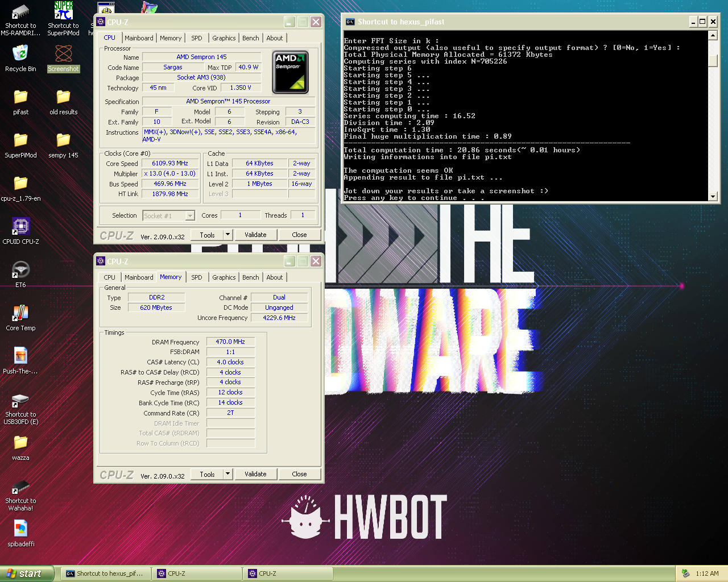Click the memory Size value 620 MBytes

click(156, 307)
